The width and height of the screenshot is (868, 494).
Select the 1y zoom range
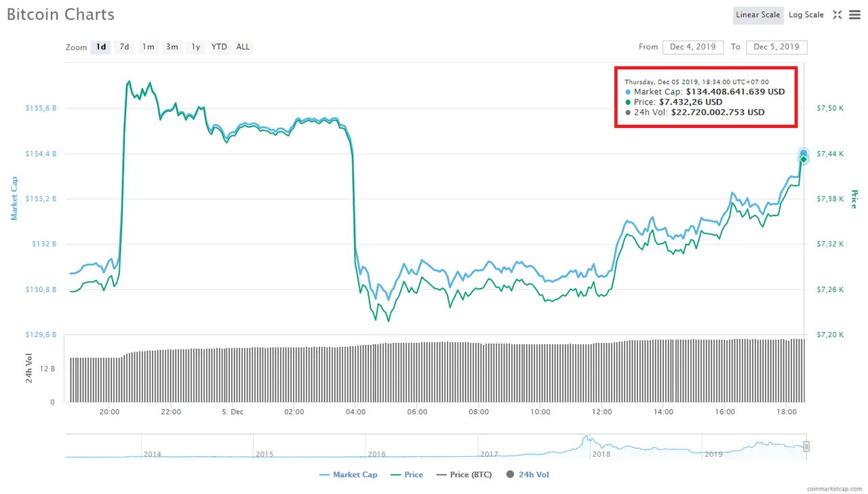(x=195, y=47)
